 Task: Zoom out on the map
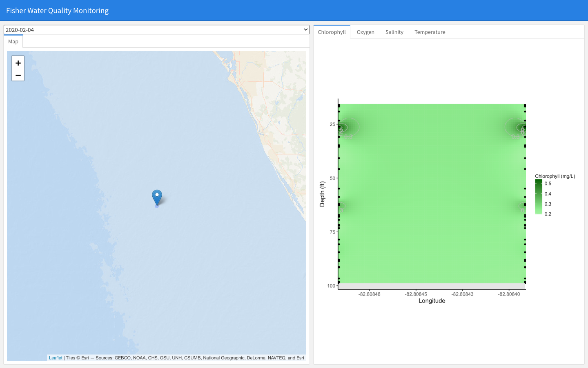[18, 75]
